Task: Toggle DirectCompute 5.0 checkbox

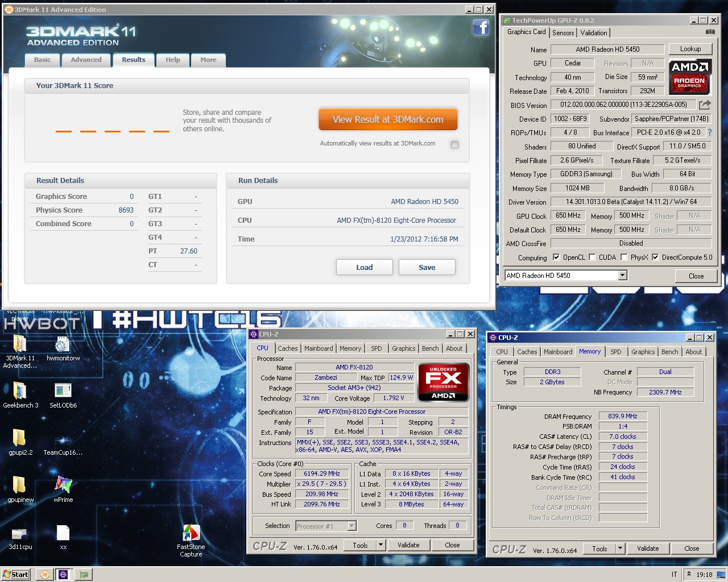Action: click(x=655, y=257)
